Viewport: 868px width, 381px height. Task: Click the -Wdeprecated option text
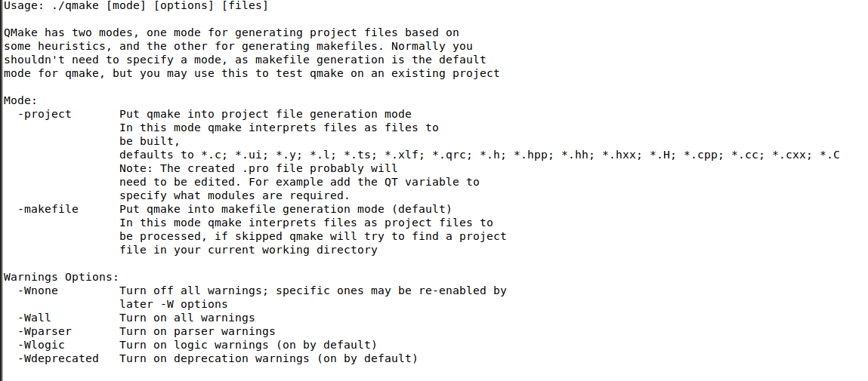[x=58, y=358]
